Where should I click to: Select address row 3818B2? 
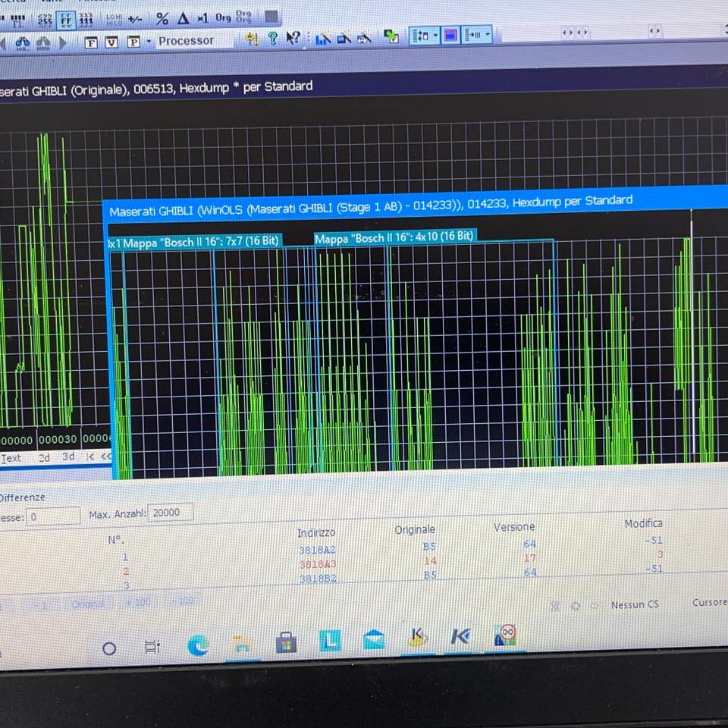pyautogui.click(x=318, y=579)
